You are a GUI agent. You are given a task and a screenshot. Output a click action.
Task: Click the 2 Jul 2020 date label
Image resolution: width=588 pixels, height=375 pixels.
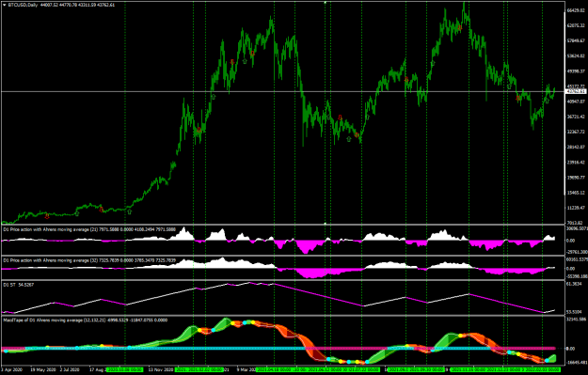70,369
